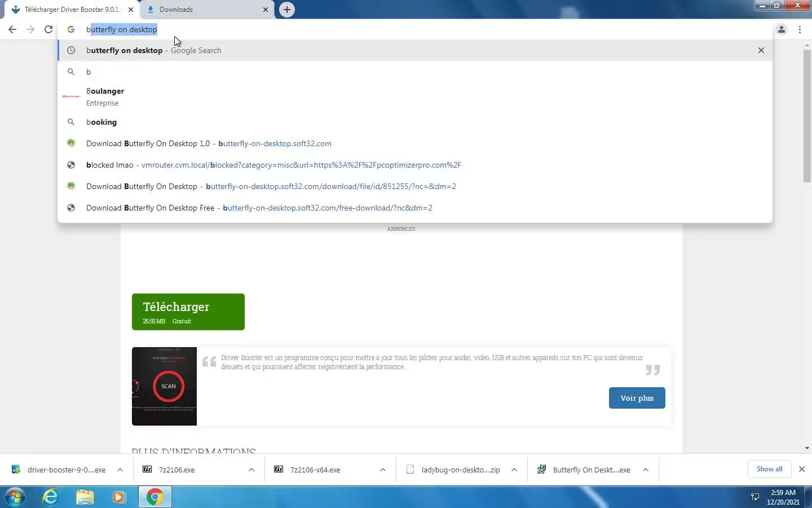Click the Boulanger logo icon
Screen dimensions: 812x508
click(x=71, y=97)
